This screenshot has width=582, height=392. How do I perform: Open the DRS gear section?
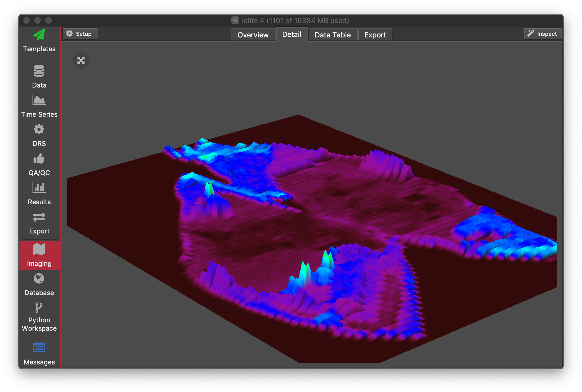point(39,135)
